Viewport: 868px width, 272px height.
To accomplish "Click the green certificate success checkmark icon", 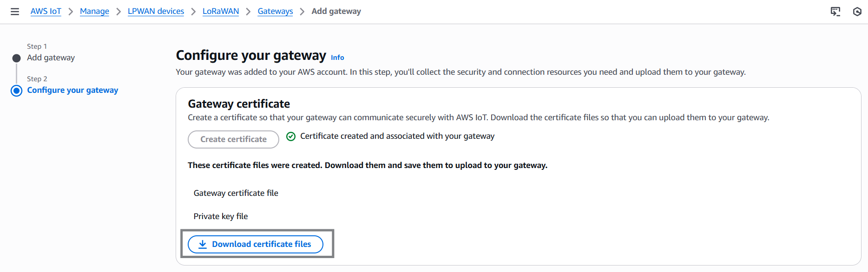I will pyautogui.click(x=290, y=136).
